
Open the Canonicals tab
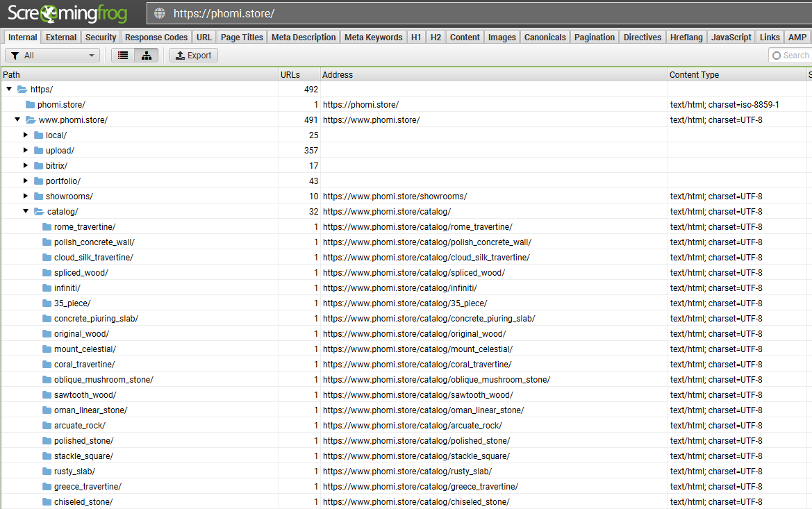click(x=545, y=37)
